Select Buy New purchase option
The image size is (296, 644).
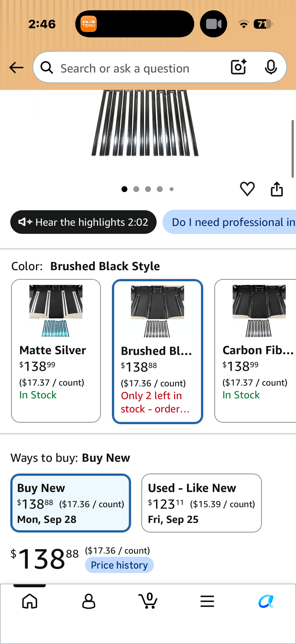[x=71, y=503]
